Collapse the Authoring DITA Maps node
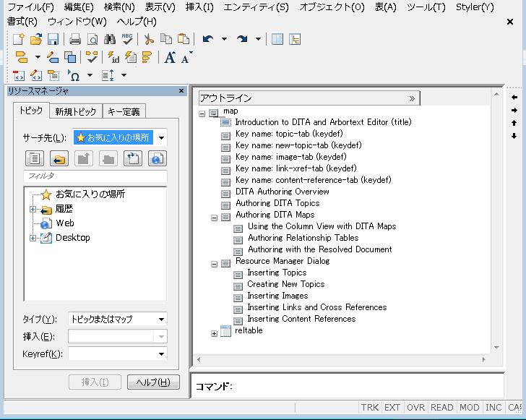Viewport: 526px width, 420px height. pyautogui.click(x=214, y=218)
